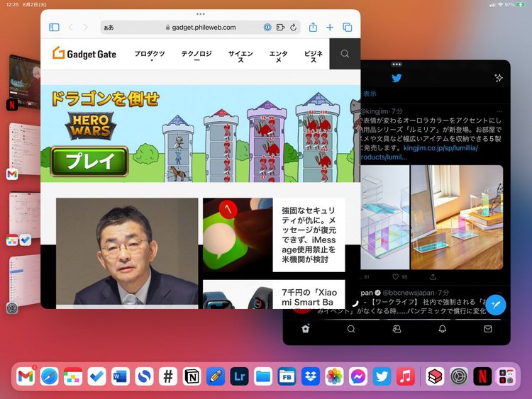Compose a new tweet with floating button

(x=494, y=305)
